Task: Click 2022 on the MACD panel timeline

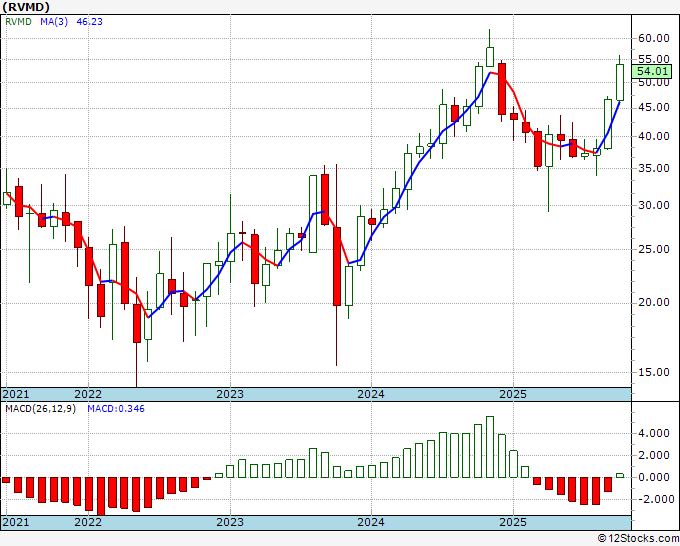Action: [x=88, y=522]
